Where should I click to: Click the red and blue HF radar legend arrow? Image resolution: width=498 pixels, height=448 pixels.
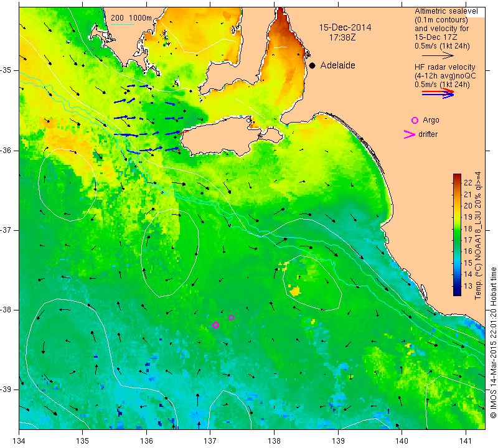(x=438, y=93)
